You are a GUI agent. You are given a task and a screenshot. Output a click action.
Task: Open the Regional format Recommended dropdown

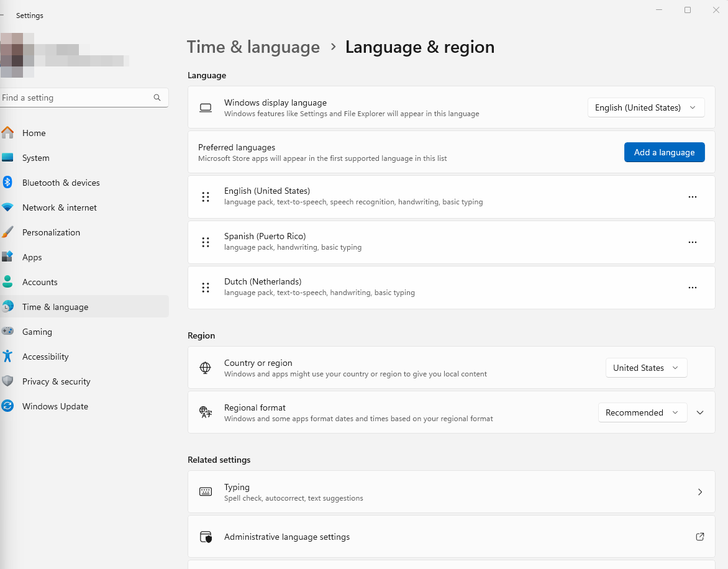(642, 412)
